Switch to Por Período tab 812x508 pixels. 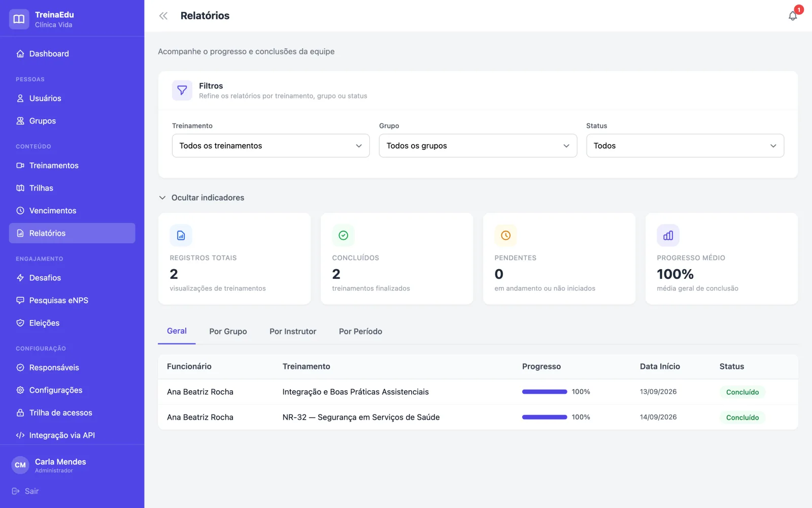click(361, 332)
